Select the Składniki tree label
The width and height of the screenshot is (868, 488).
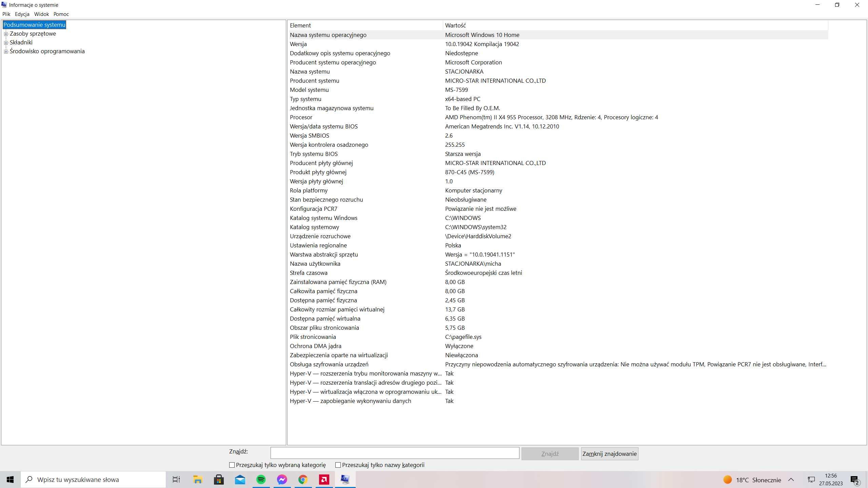[x=21, y=42]
